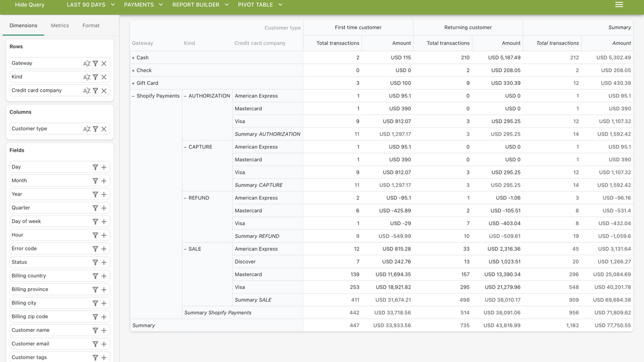The width and height of the screenshot is (644, 362).
Task: Add the Hour field
Action: pos(104,234)
